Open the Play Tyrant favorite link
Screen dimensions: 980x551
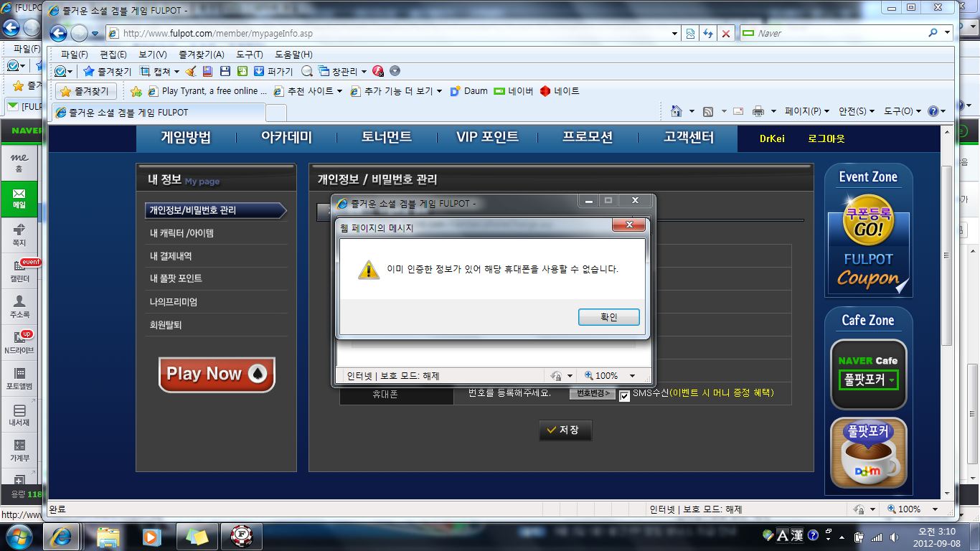(x=207, y=91)
